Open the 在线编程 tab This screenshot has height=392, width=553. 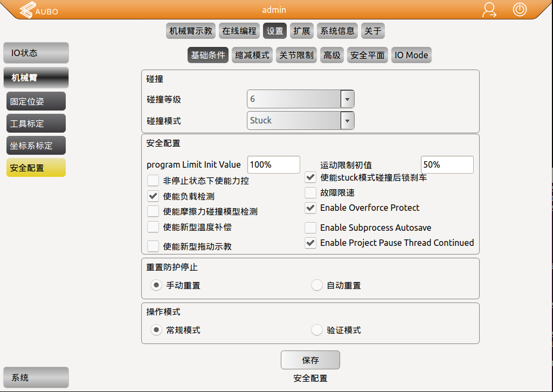pos(239,31)
